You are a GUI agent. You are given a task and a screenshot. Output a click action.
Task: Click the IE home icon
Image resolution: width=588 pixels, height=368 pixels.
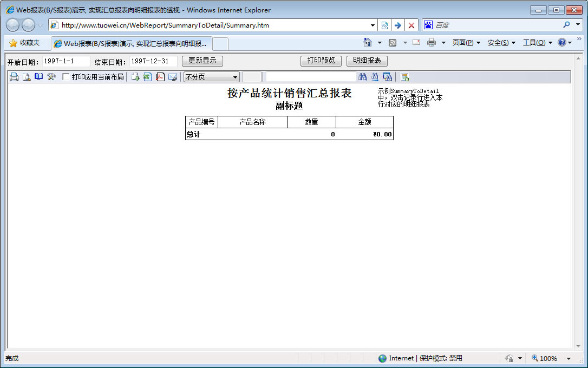click(368, 43)
